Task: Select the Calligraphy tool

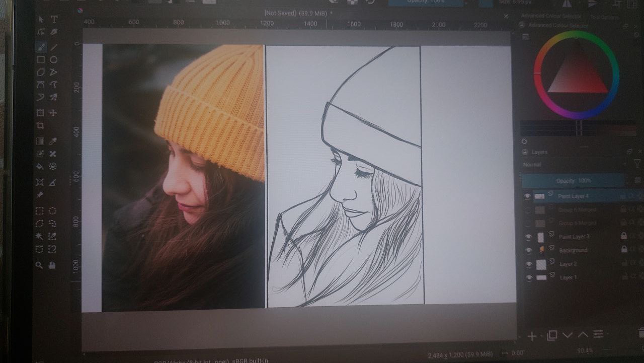Action: pyautogui.click(x=54, y=32)
